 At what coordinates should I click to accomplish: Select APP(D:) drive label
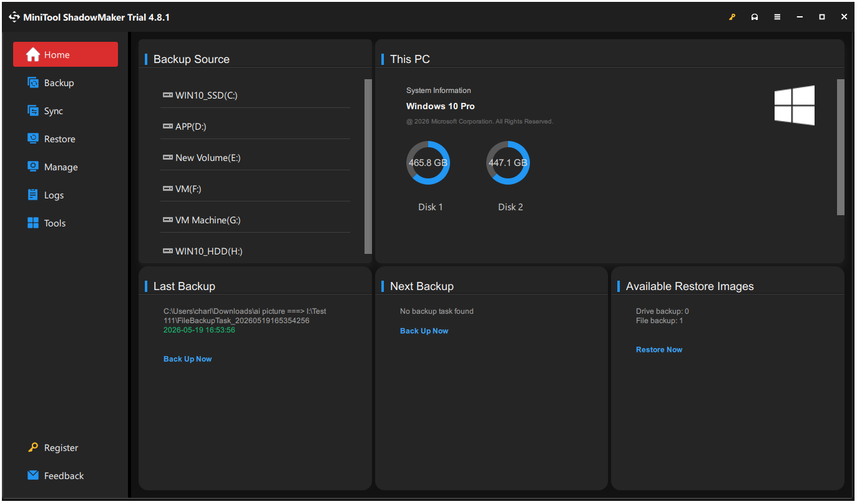pos(191,127)
